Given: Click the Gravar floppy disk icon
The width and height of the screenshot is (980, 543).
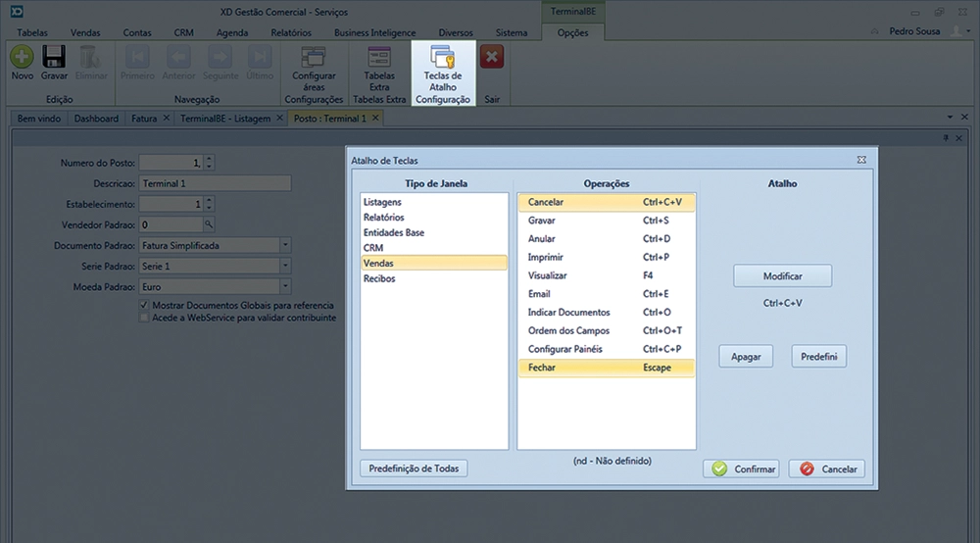Looking at the screenshot, I should [53, 58].
